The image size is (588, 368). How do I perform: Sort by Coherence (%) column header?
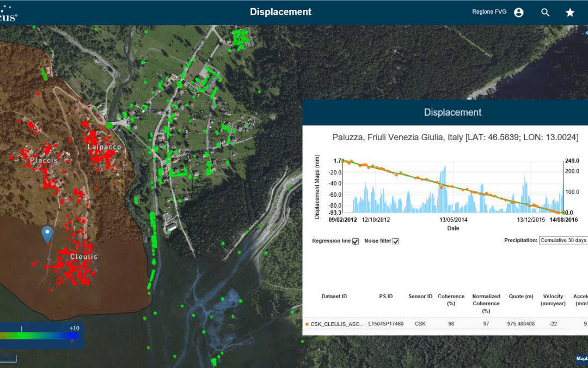point(451,300)
